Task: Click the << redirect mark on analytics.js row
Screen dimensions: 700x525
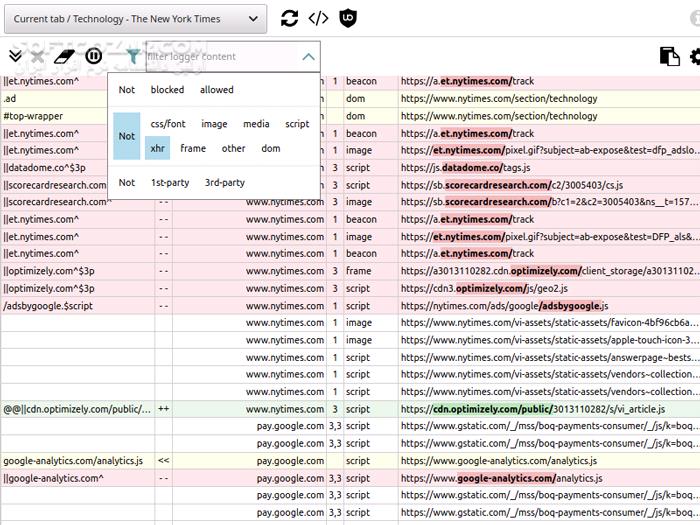Action: [163, 461]
